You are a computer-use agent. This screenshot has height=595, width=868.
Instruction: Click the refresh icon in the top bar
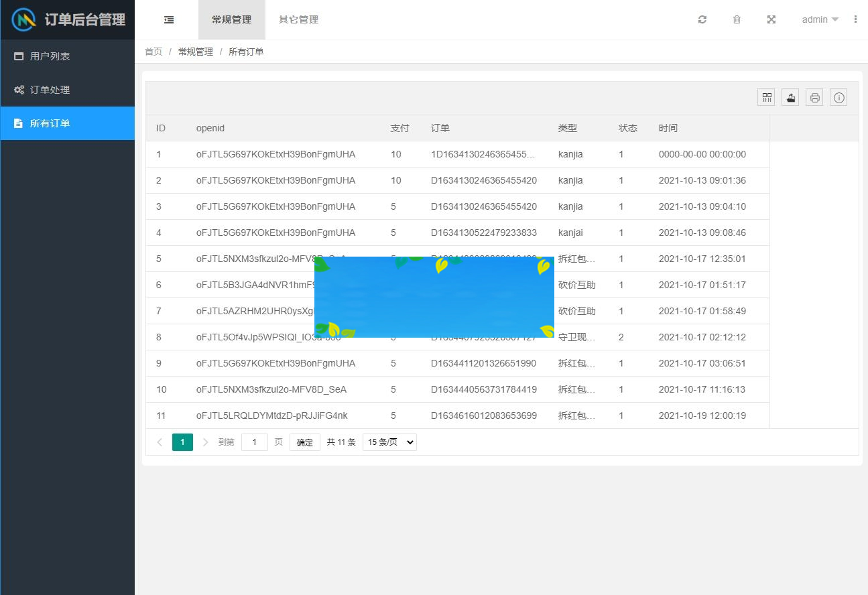click(702, 19)
